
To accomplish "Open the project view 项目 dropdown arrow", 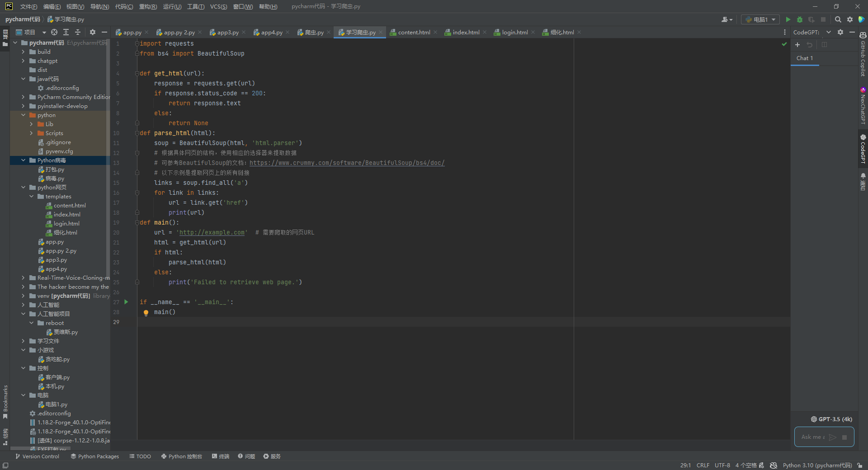I will (x=44, y=32).
